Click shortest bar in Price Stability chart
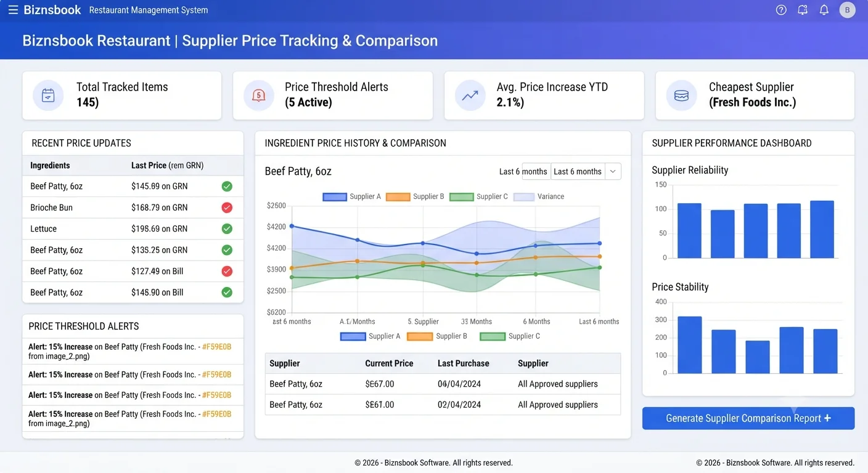The image size is (868, 473). coord(758,357)
